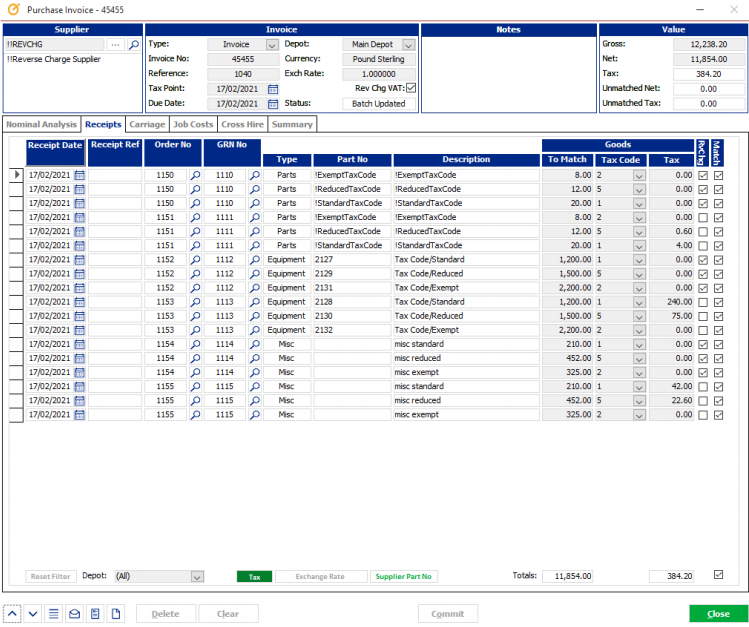Screen dimensions: 749x627
Task: Click the next record down-arrow icon
Action: click(x=33, y=614)
